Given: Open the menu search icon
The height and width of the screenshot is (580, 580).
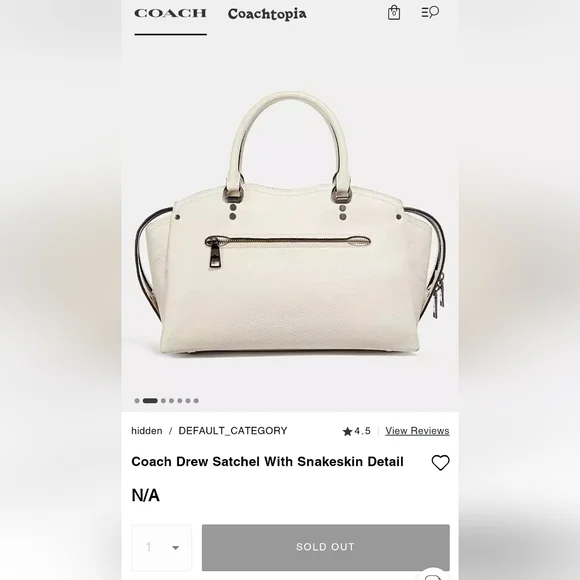Looking at the screenshot, I should [430, 12].
